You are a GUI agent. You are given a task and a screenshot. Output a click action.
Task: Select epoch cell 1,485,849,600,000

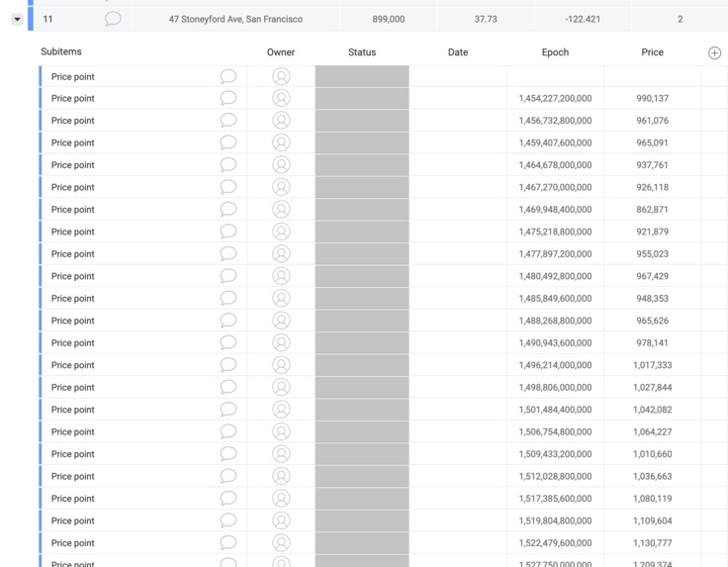coord(555,299)
